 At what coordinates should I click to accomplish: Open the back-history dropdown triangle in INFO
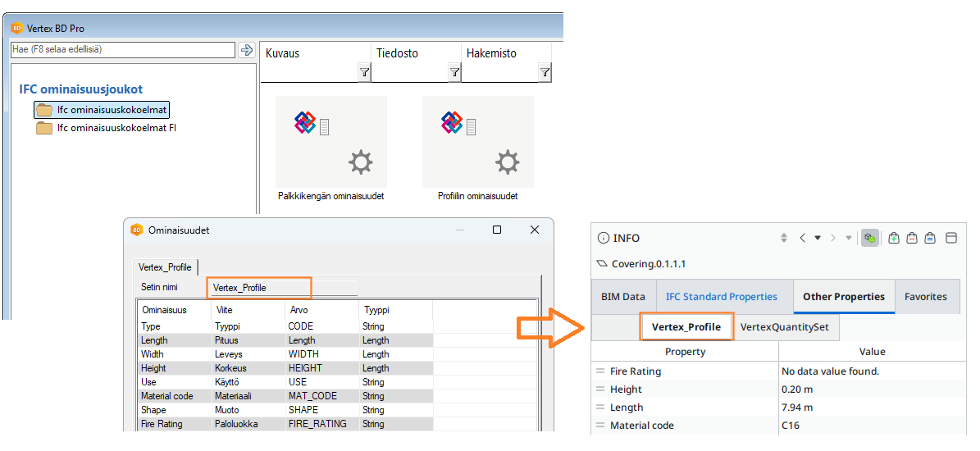817,238
